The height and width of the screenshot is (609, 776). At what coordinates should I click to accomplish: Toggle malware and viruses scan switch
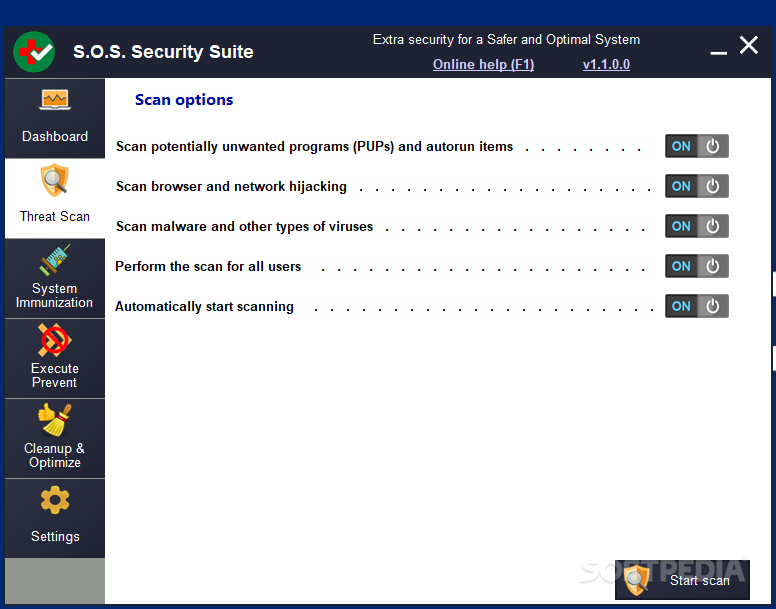[696, 226]
